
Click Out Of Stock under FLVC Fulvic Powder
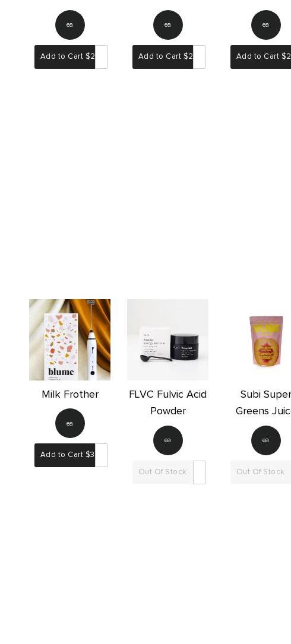[163, 472]
